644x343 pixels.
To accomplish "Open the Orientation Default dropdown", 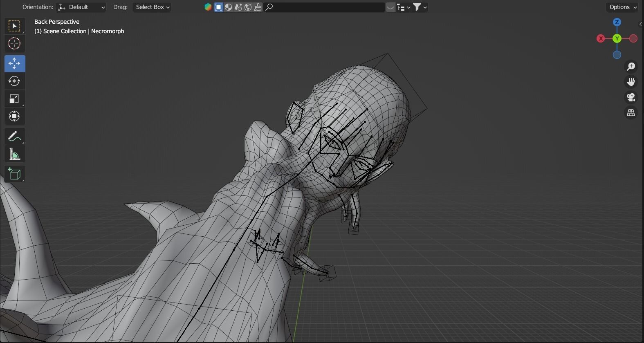I will [81, 7].
